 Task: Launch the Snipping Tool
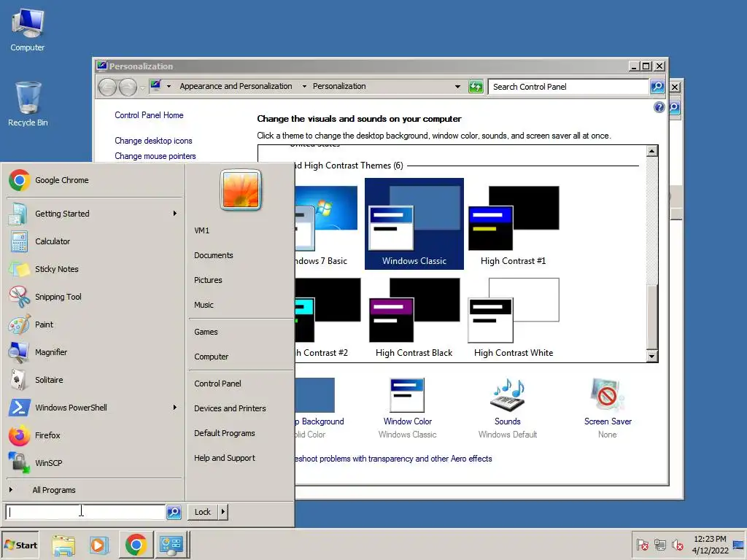(94, 297)
